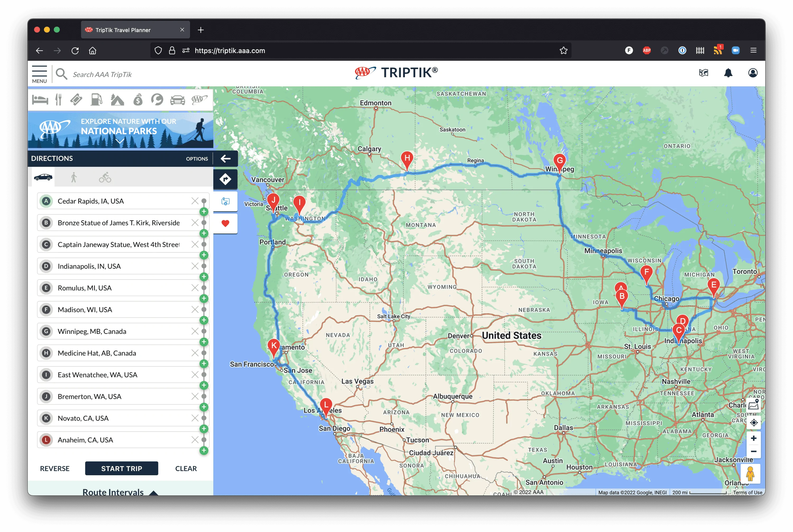The image size is (793, 532).
Task: Remove the Cedar Rapids, IA stop
Action: coord(195,201)
